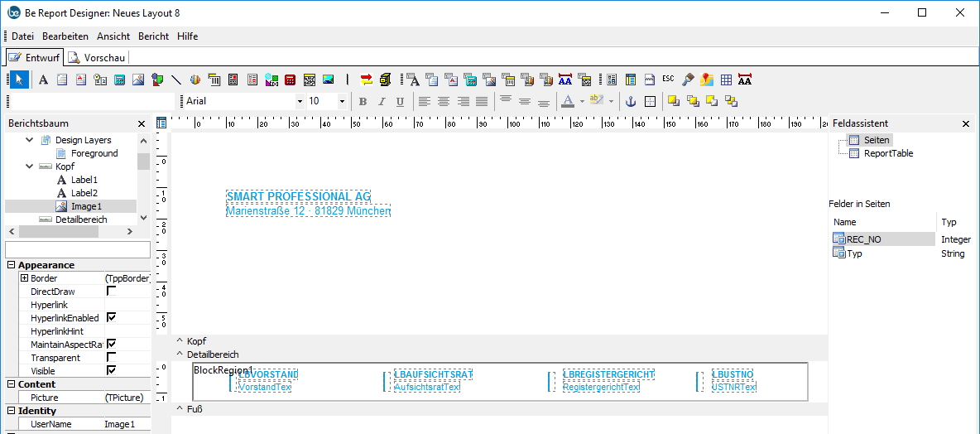Viewport: 980px width, 434px height.
Task: Select the arrow pointer tool
Action: [x=20, y=80]
